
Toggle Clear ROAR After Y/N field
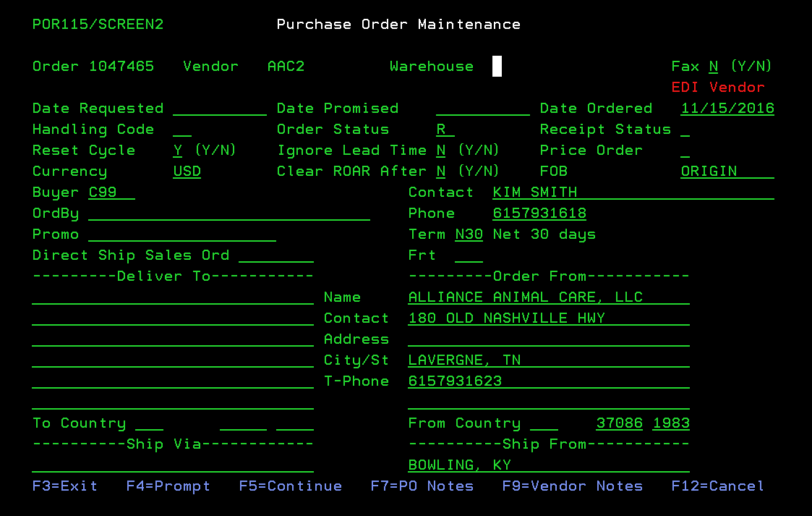click(x=440, y=172)
